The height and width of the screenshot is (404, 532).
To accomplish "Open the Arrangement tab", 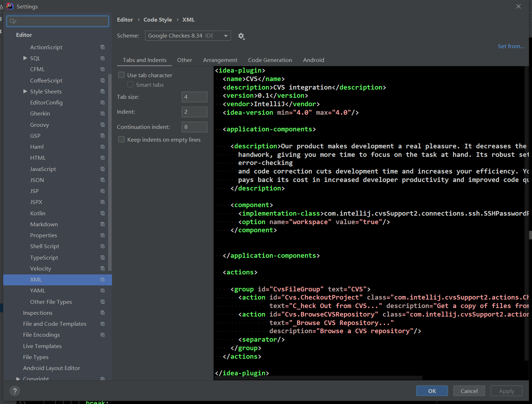I will pyautogui.click(x=220, y=60).
